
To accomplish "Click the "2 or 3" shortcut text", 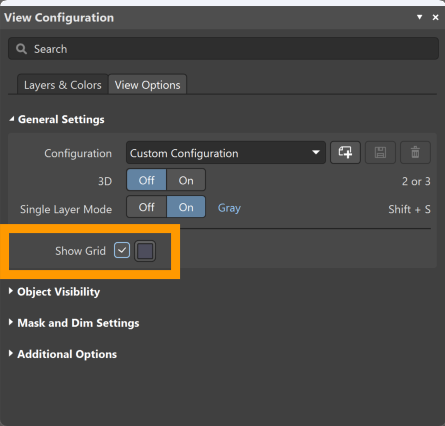I will pyautogui.click(x=416, y=181).
